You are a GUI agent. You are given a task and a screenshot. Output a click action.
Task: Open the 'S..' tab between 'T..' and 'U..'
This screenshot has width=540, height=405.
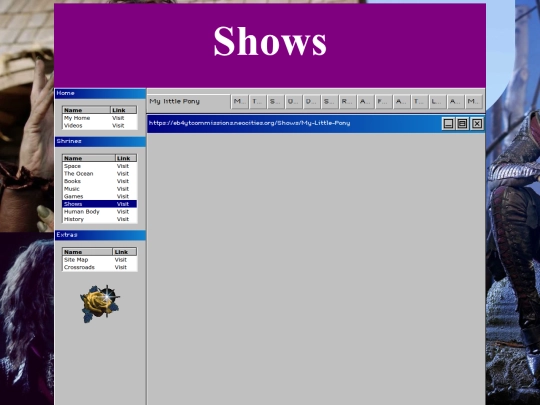point(276,102)
